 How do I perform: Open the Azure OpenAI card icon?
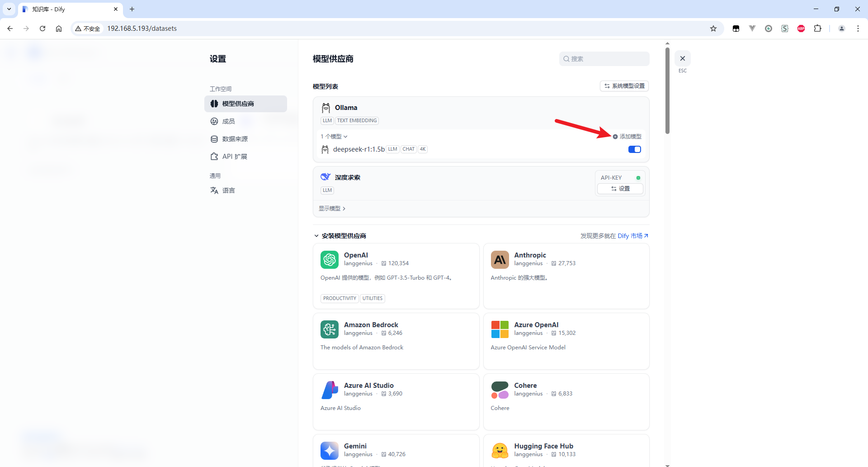click(500, 329)
